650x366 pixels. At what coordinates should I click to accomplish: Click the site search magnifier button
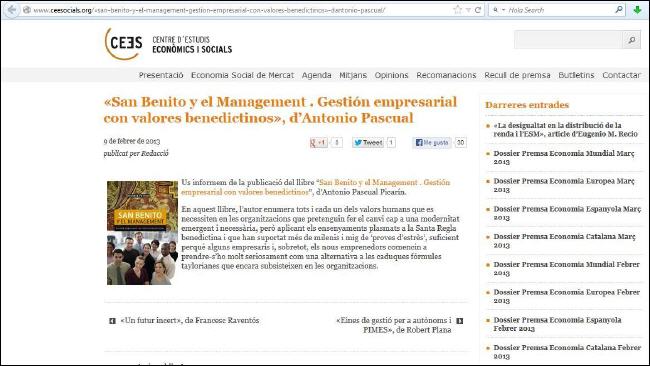(x=632, y=40)
